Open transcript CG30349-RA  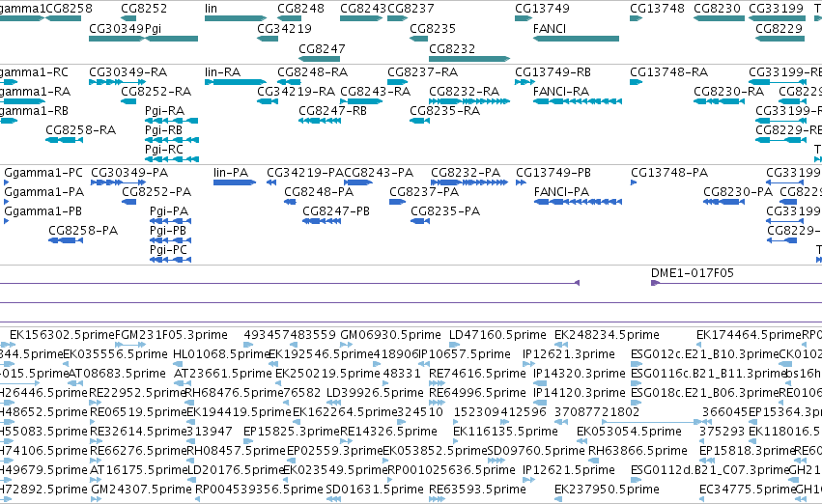[x=118, y=82]
